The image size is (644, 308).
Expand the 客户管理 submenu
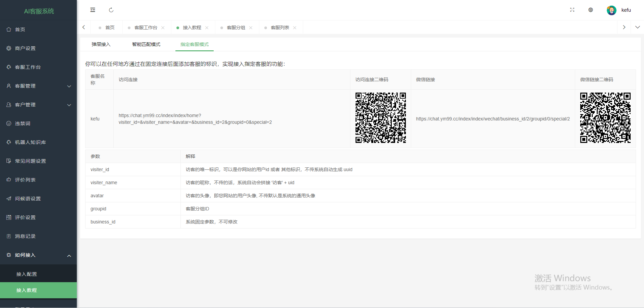(38, 105)
